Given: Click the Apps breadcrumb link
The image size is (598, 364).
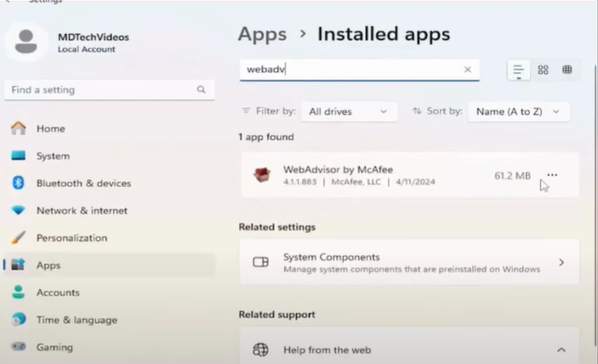Looking at the screenshot, I should pyautogui.click(x=262, y=34).
